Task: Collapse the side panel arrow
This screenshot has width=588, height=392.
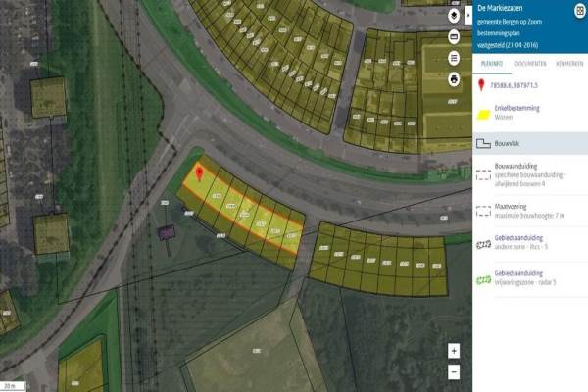Action: point(468,16)
